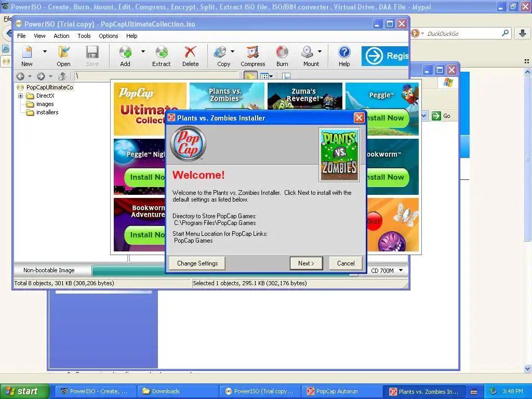Screen dimensions: 532x399
Task: Click the Windows start button
Action: coord(25,392)
